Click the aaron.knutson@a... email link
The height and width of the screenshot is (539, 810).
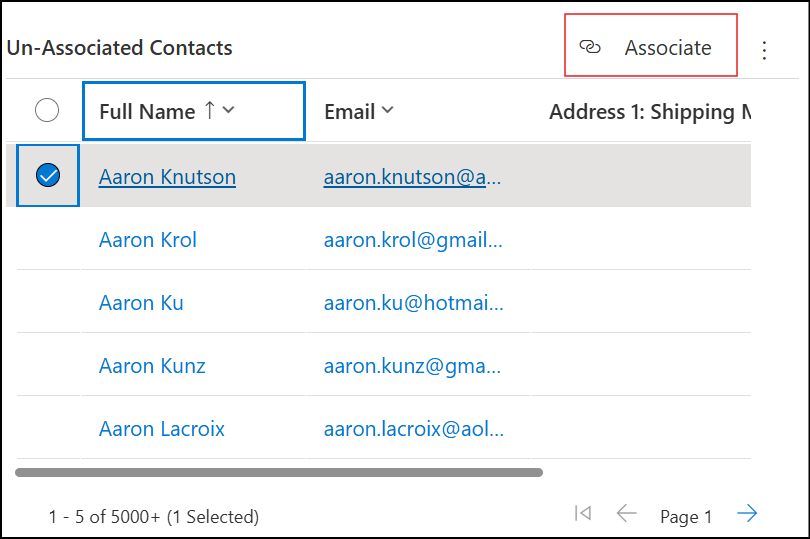[412, 177]
